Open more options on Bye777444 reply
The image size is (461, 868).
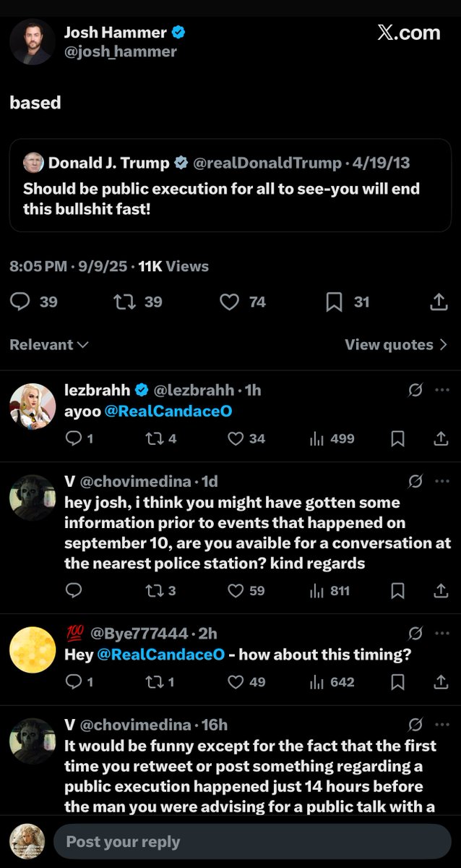442,633
